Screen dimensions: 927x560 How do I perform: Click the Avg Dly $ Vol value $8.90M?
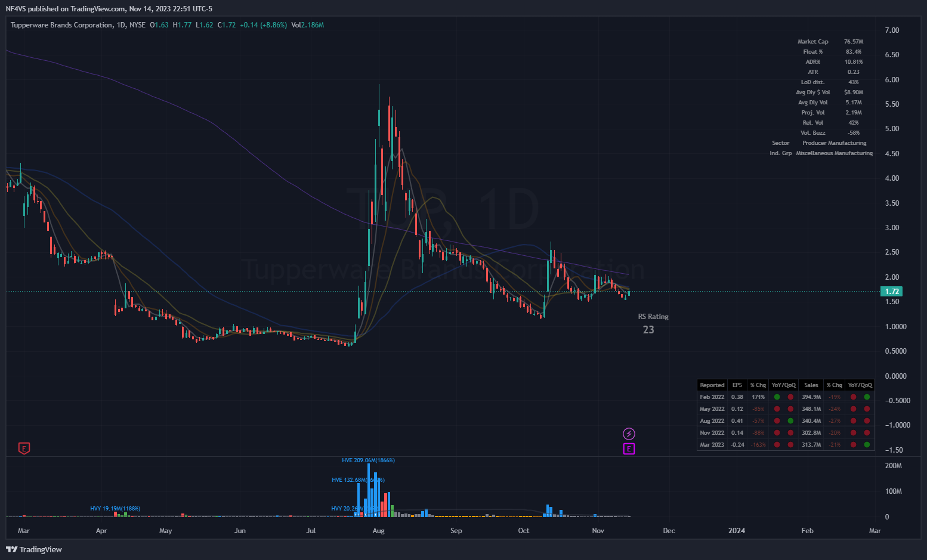pyautogui.click(x=854, y=92)
